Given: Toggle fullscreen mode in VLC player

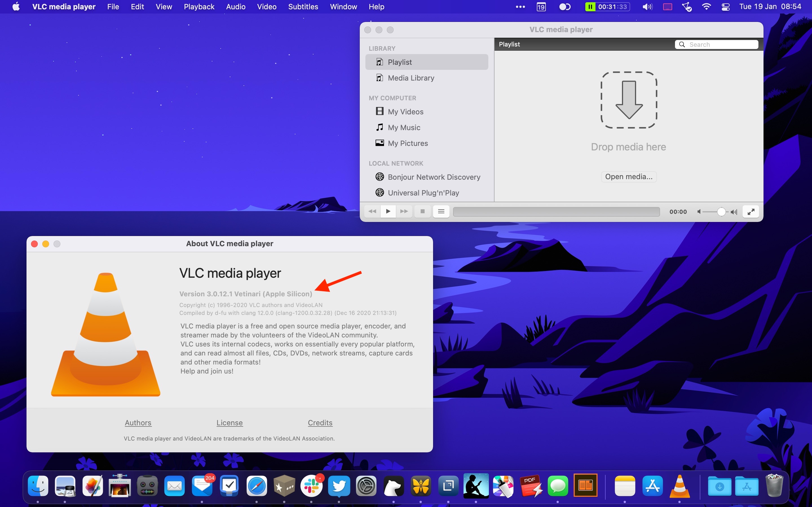Looking at the screenshot, I should 751,212.
